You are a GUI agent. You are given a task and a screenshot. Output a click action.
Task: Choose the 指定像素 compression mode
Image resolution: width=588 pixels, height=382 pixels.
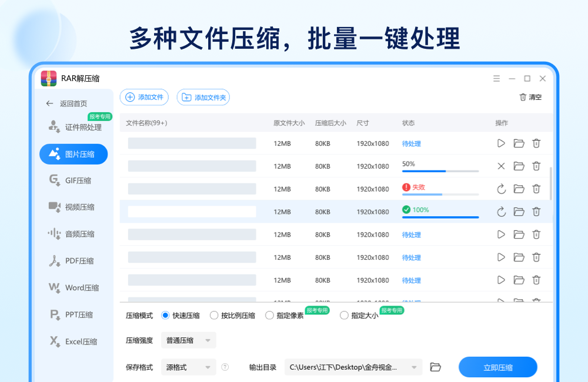[269, 315]
